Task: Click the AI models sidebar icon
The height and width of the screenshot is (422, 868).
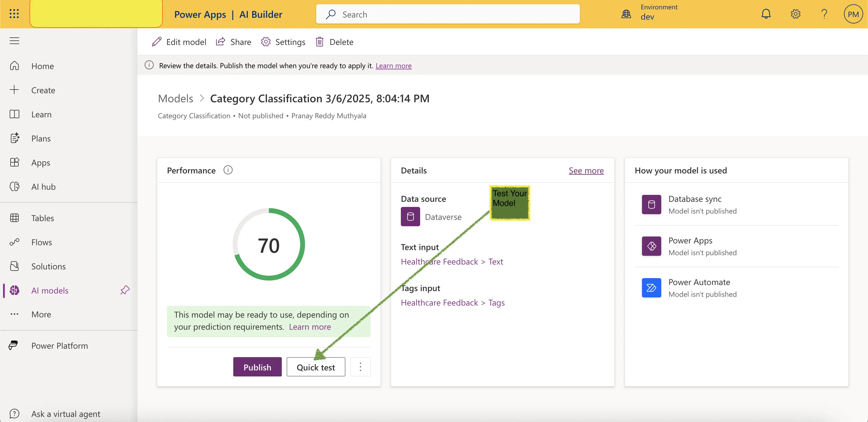Action: coord(14,290)
